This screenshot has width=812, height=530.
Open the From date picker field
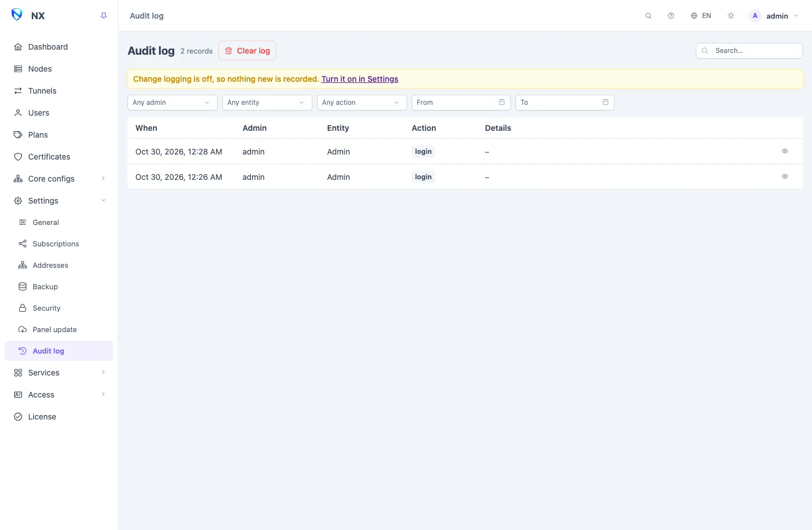pos(461,103)
